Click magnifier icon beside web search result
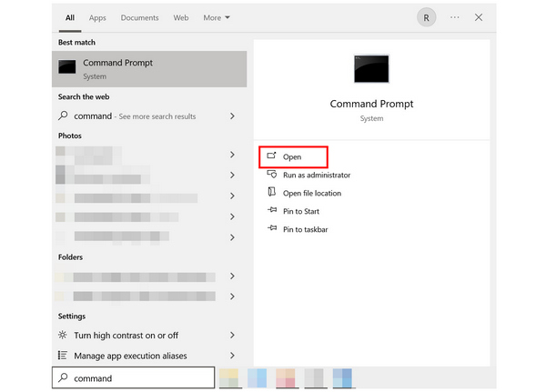546x392 pixels. (63, 116)
